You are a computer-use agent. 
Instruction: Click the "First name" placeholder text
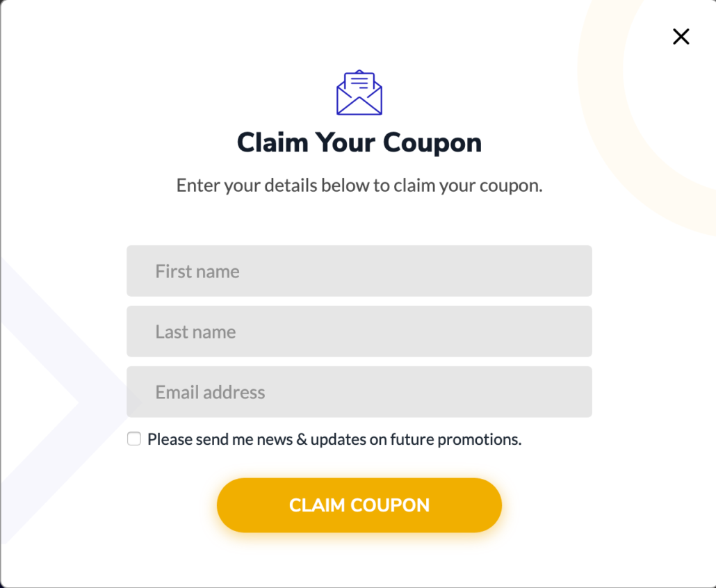[x=197, y=271]
